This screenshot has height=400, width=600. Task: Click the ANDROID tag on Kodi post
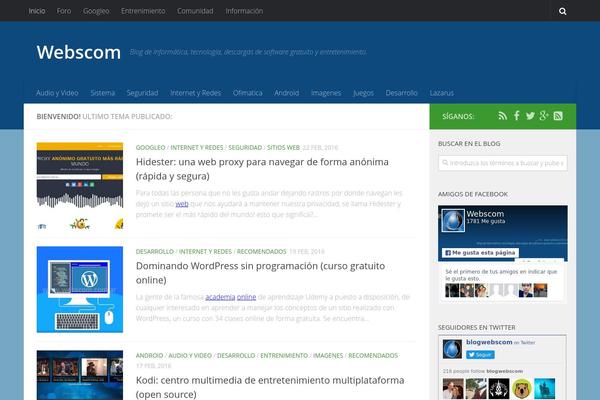pyautogui.click(x=149, y=356)
